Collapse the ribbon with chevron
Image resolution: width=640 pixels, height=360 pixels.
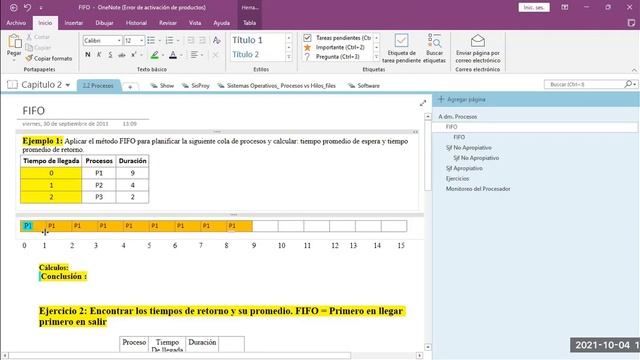click(634, 70)
